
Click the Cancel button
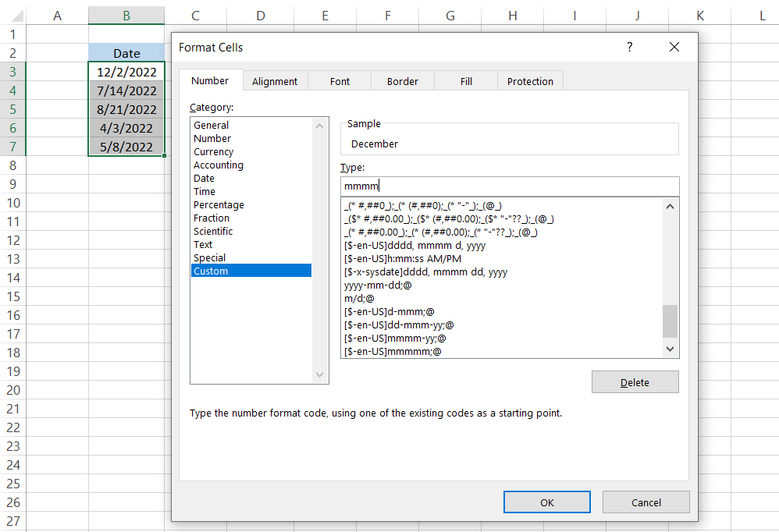646,502
